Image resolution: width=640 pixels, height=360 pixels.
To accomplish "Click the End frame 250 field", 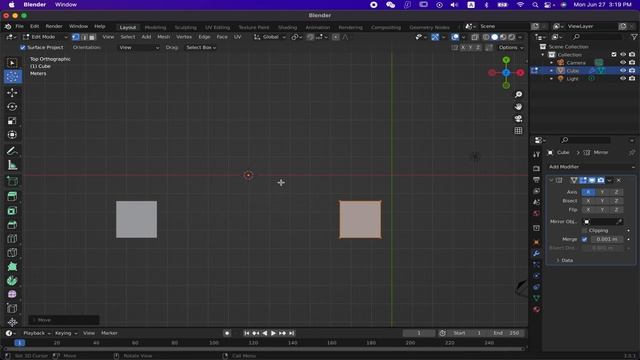I will [x=506, y=333].
